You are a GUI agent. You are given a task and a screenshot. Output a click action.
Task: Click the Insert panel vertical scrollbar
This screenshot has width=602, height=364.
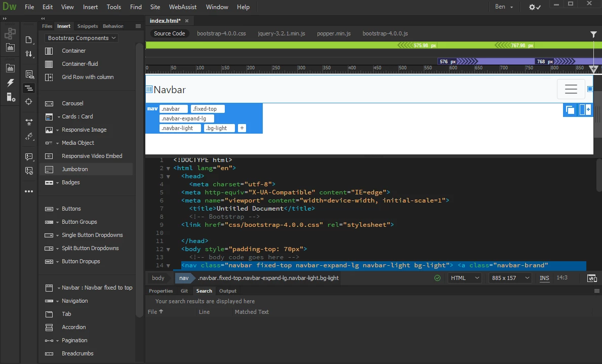[139, 180]
